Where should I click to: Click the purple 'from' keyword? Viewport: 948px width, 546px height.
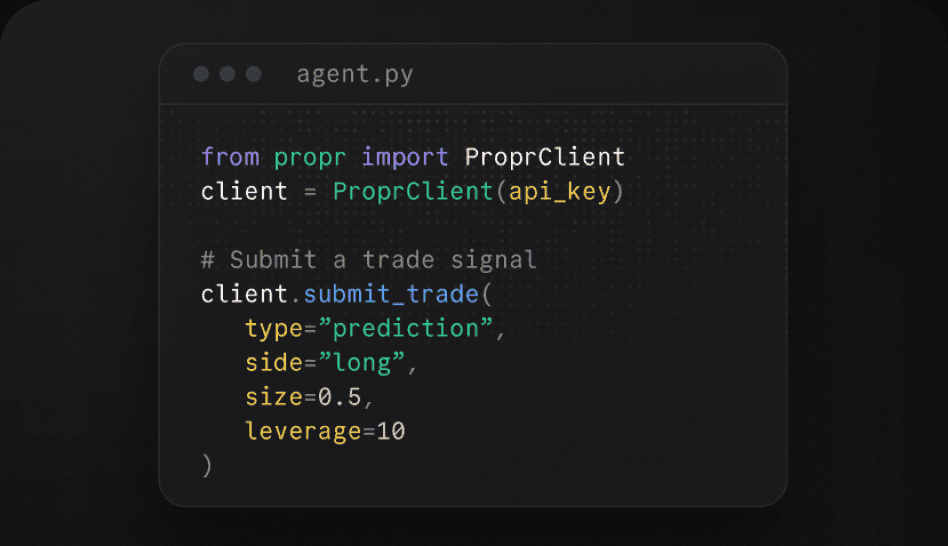(x=230, y=157)
